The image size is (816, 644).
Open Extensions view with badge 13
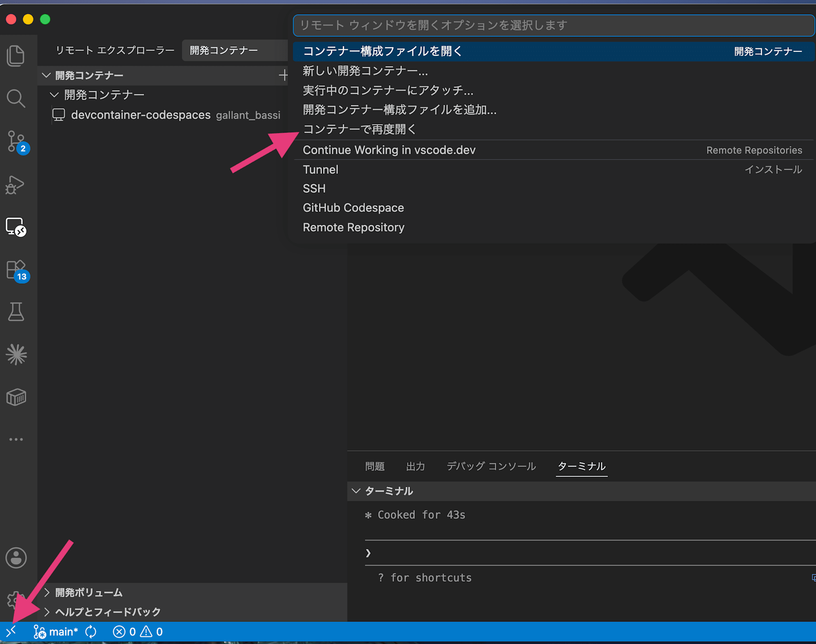18,271
